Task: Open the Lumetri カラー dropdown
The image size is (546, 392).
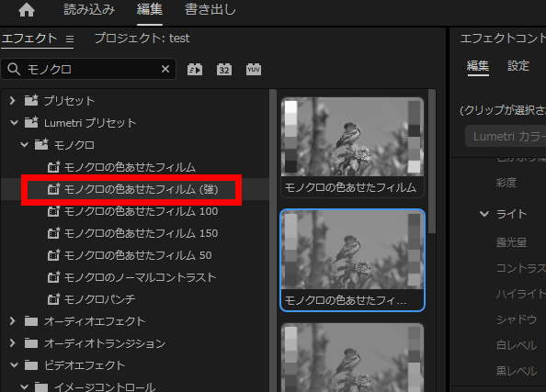Action: point(506,136)
